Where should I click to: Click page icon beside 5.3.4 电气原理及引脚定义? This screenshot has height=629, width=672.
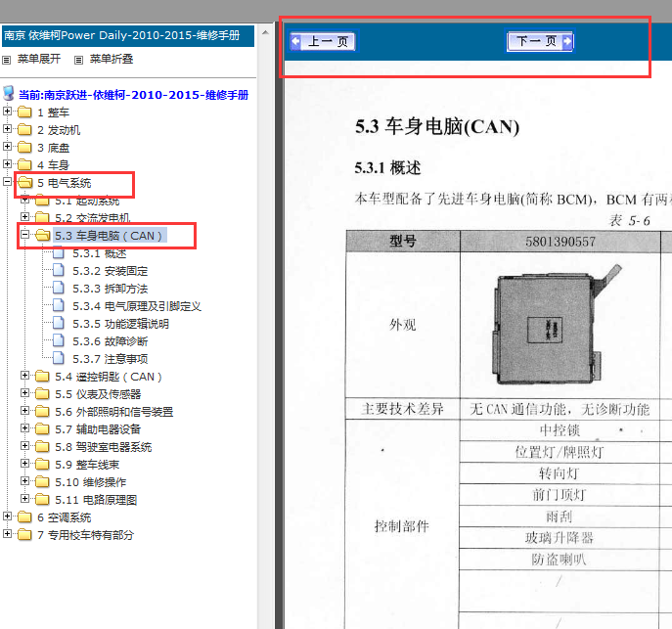pyautogui.click(x=59, y=305)
